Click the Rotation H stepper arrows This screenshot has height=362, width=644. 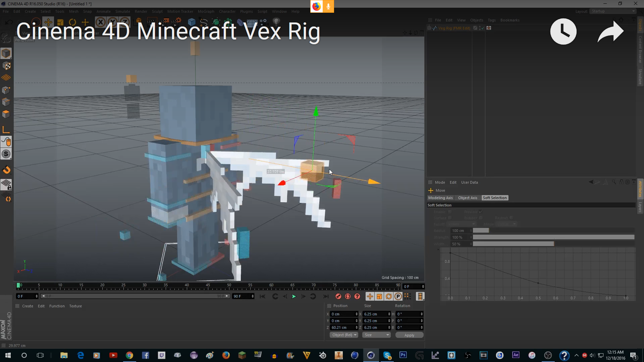point(422,314)
